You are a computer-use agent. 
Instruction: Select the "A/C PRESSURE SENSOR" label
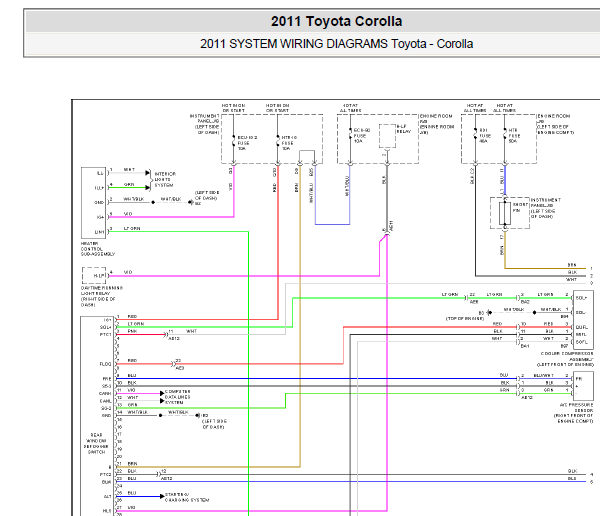(x=574, y=413)
